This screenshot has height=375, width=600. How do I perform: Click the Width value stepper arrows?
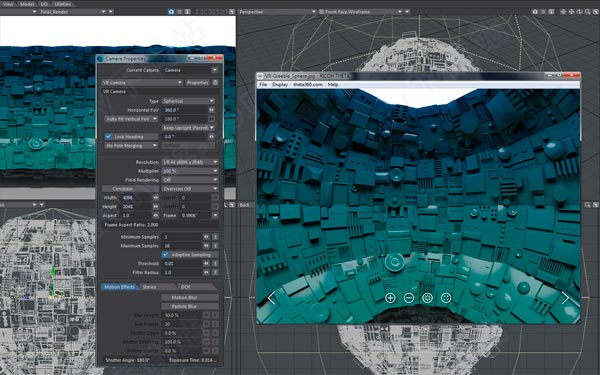point(156,197)
